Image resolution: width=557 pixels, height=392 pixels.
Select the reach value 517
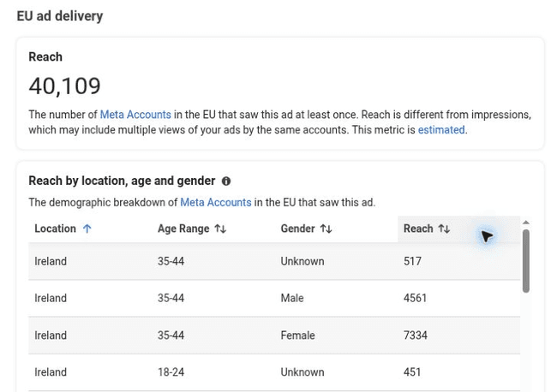tap(412, 261)
